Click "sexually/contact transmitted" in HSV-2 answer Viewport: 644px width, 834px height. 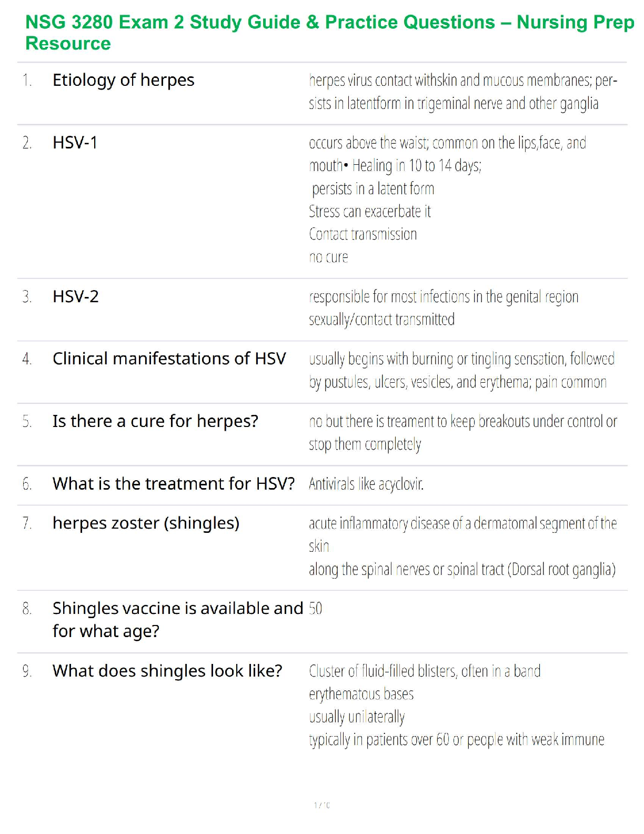click(381, 320)
